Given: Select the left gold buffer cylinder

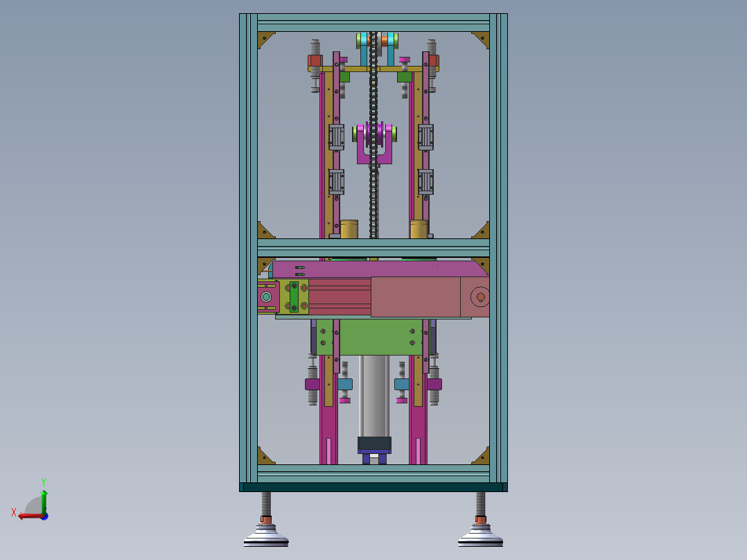Looking at the screenshot, I should [x=349, y=229].
